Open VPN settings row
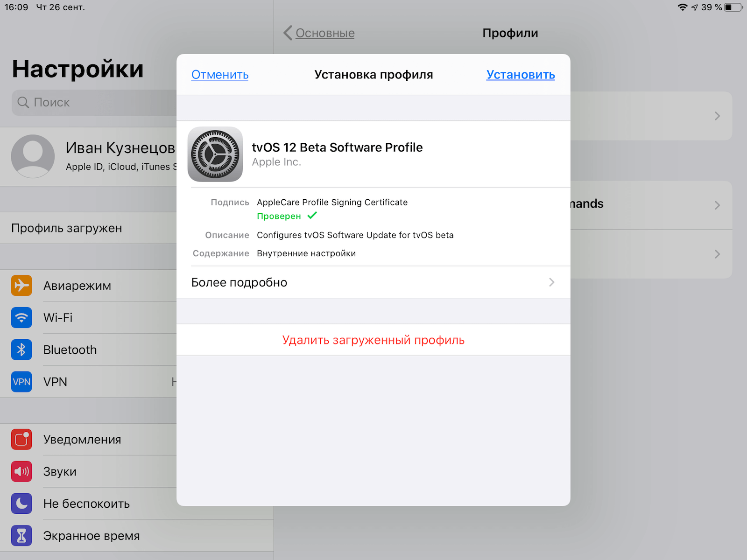The image size is (747, 560). [88, 382]
